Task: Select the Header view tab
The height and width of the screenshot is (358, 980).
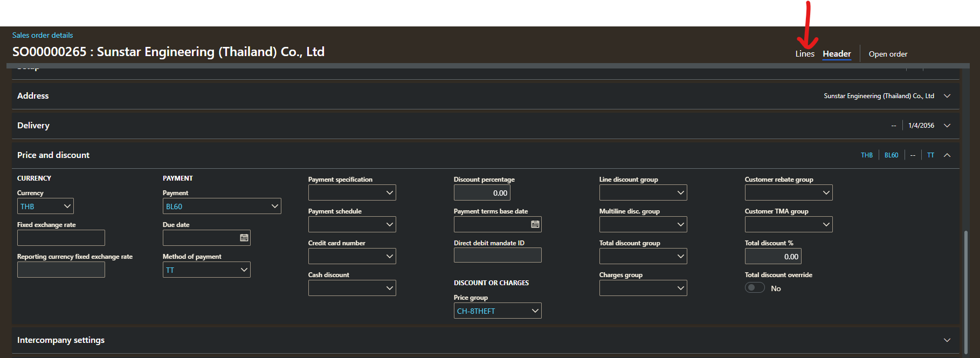Action: 837,54
